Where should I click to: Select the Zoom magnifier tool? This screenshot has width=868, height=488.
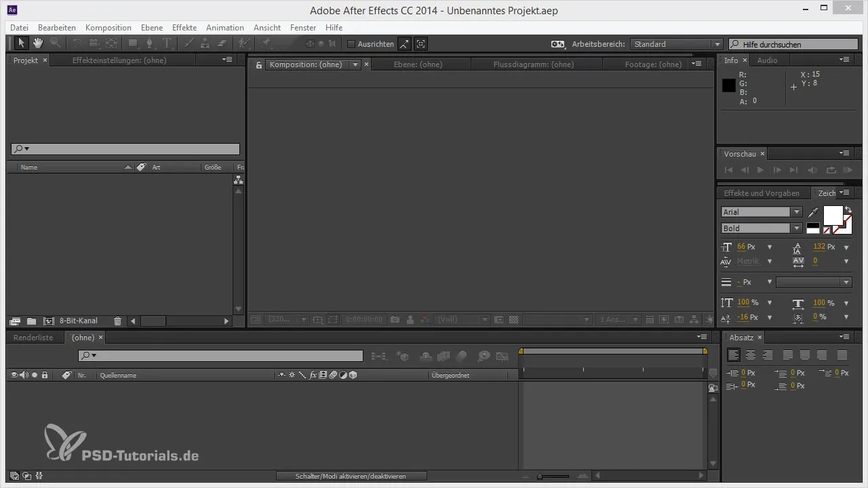point(55,43)
